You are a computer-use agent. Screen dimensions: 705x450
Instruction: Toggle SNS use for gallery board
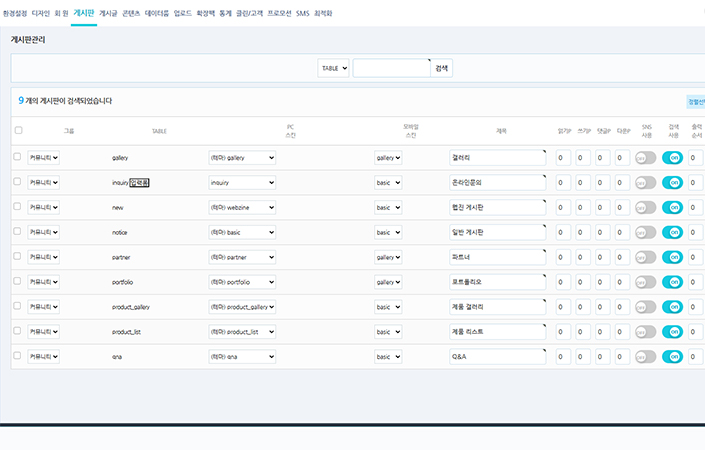point(645,158)
